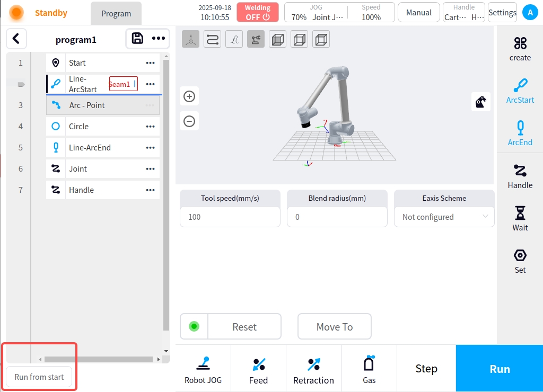Zoom out the 3D robot view
The width and height of the screenshot is (543, 392).
(189, 121)
